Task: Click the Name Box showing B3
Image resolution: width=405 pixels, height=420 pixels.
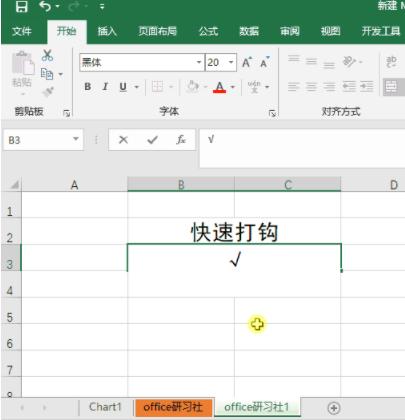Action: click(37, 140)
